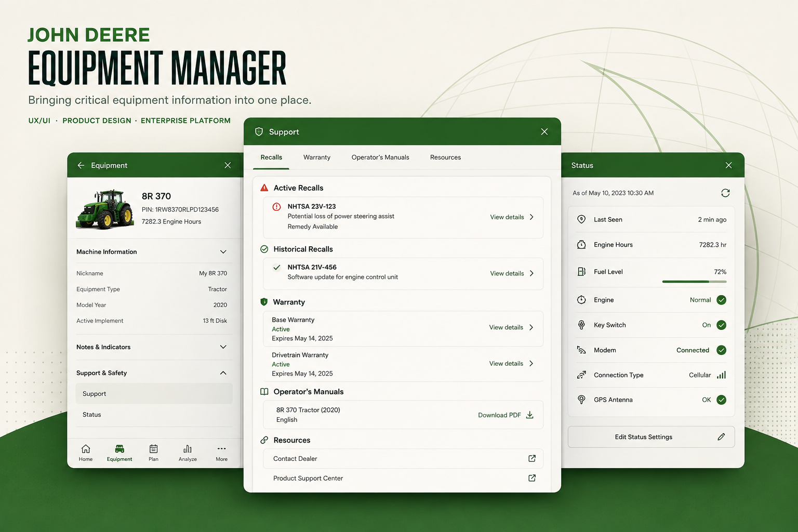The height and width of the screenshot is (532, 798).
Task: Expand the Notes & Indicators section
Action: (223, 347)
